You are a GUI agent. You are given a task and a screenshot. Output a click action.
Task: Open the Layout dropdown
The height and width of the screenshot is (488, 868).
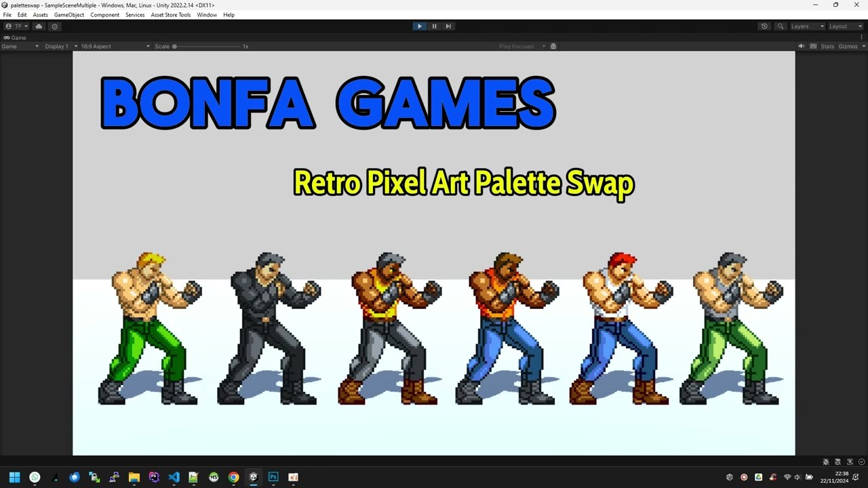(846, 26)
